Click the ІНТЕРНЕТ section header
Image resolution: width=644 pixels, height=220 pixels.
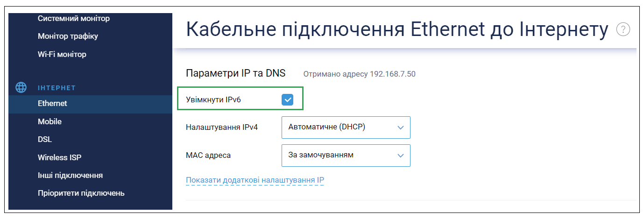tap(57, 88)
